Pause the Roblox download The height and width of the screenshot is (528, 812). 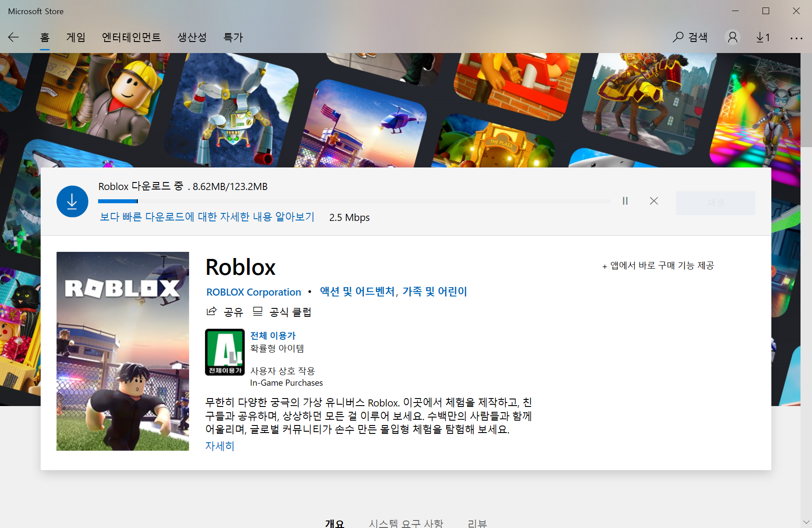point(625,201)
